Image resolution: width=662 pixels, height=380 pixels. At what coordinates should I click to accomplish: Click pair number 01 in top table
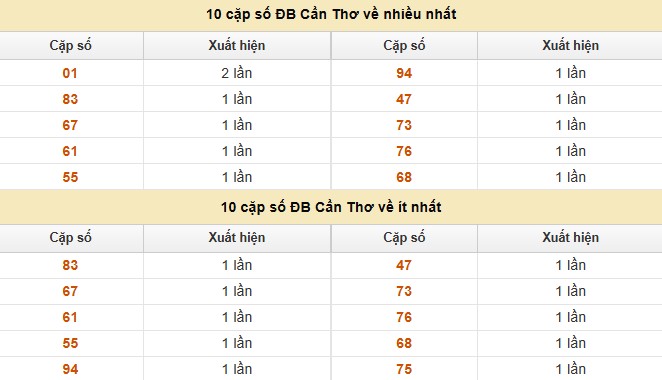coord(70,73)
